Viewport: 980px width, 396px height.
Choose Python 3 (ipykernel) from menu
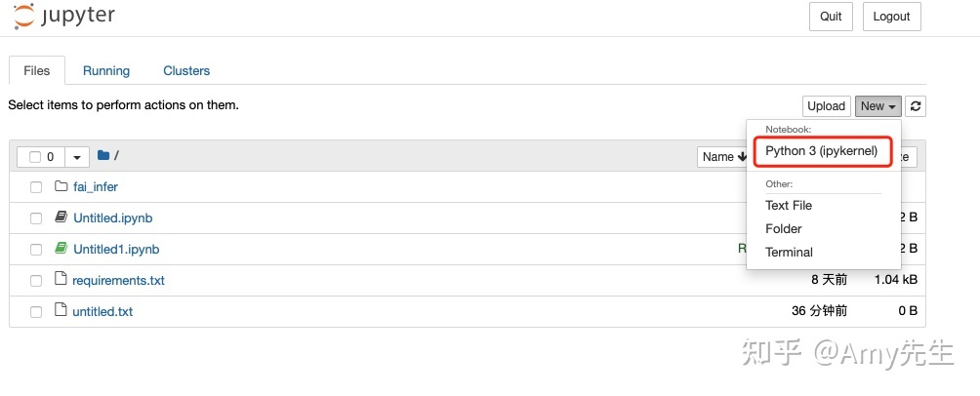[821, 151]
